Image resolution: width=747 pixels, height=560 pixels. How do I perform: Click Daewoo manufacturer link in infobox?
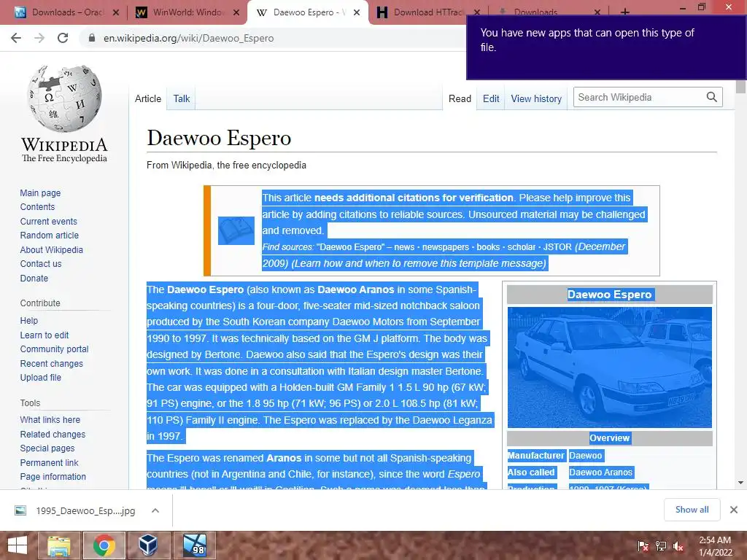pyautogui.click(x=586, y=456)
